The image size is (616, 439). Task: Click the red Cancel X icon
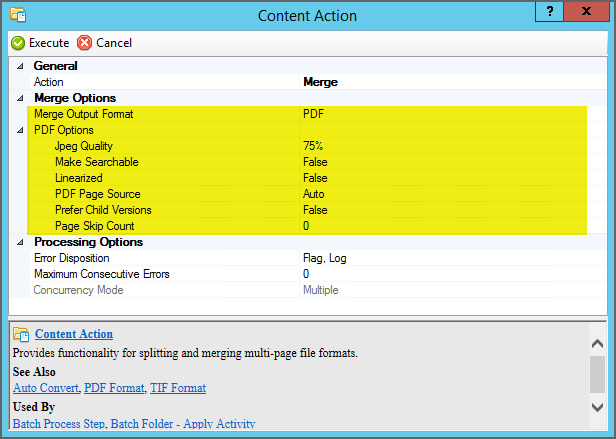(x=84, y=43)
